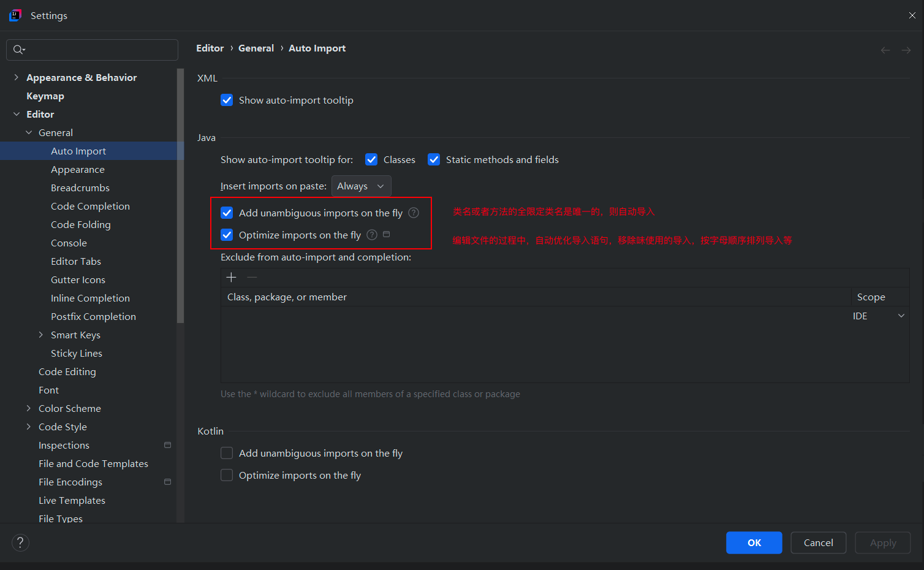
Task: Click General in the breadcrumb path
Action: [x=256, y=48]
